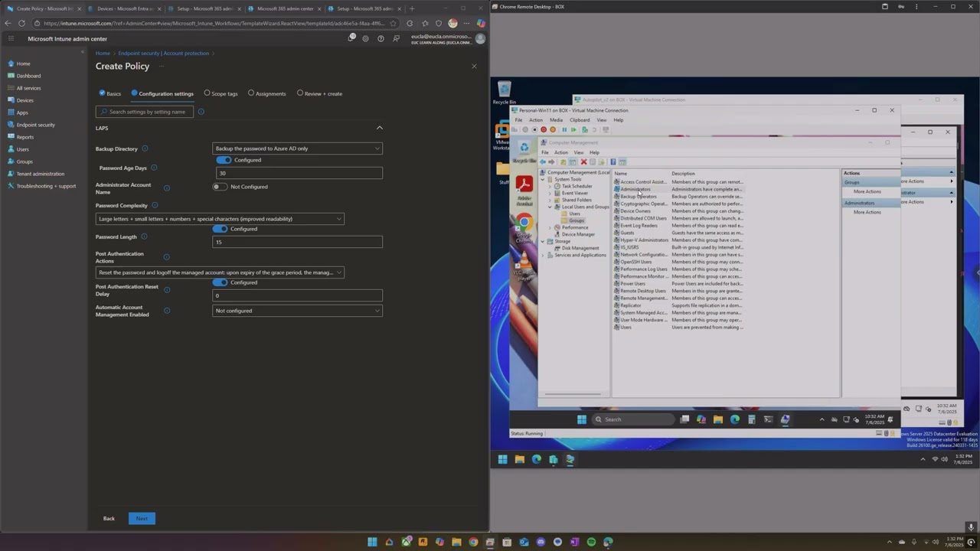Open Clipboard menu in VM Connection
Image resolution: width=980 pixels, height=551 pixels.
click(x=580, y=120)
